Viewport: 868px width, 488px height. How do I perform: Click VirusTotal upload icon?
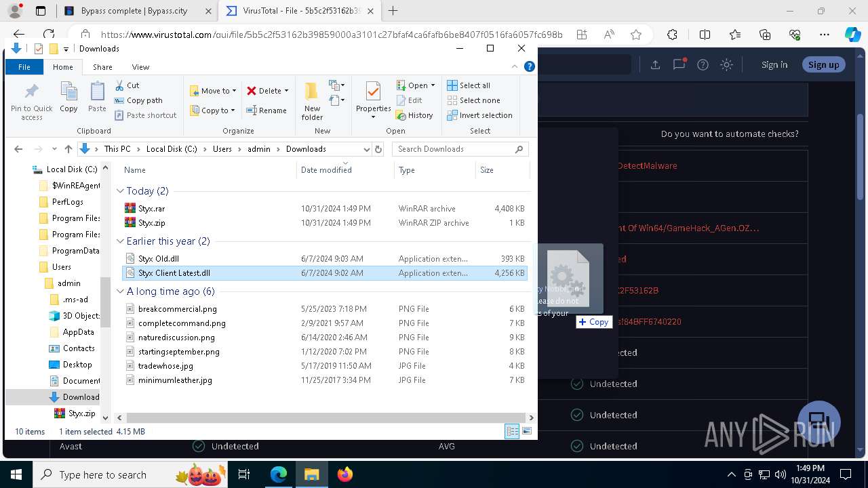point(655,64)
